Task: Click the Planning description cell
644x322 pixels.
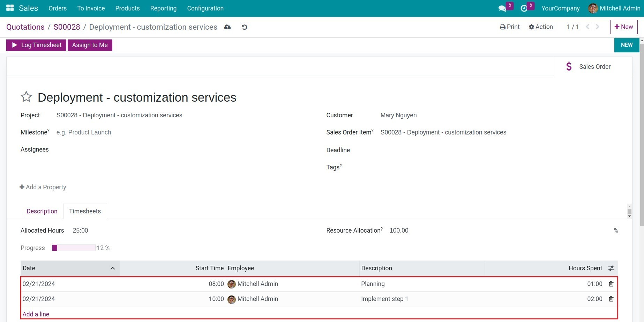Action: click(373, 284)
